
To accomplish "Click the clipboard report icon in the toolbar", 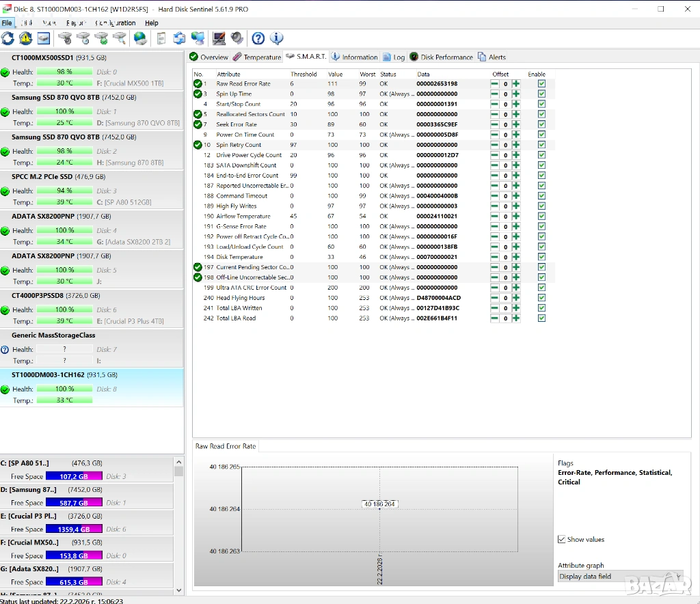I will pyautogui.click(x=161, y=38).
